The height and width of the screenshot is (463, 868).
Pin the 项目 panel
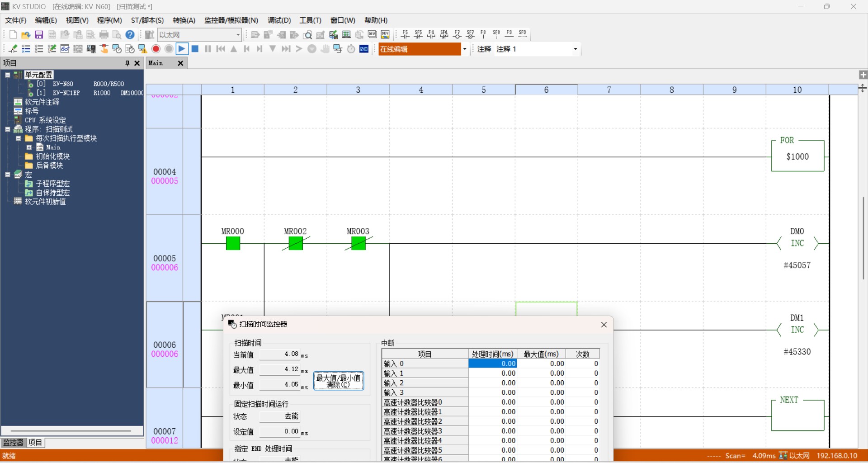coord(127,63)
